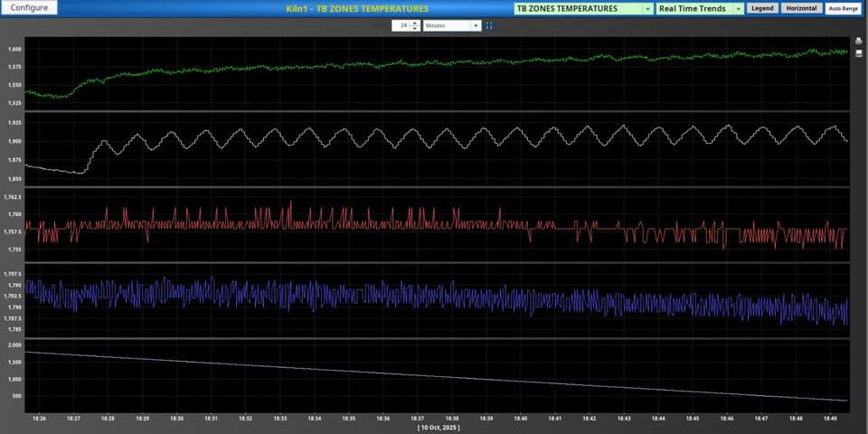868x434 pixels.
Task: Click the 18:44 time axis label
Action: pyautogui.click(x=658, y=419)
